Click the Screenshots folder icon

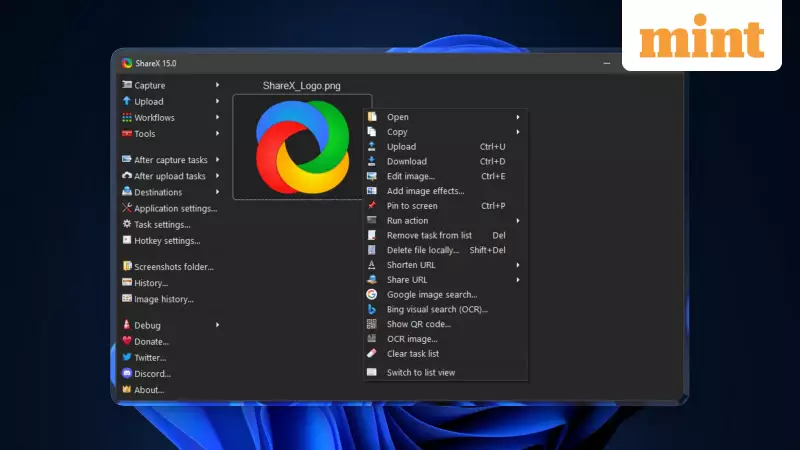[127, 266]
